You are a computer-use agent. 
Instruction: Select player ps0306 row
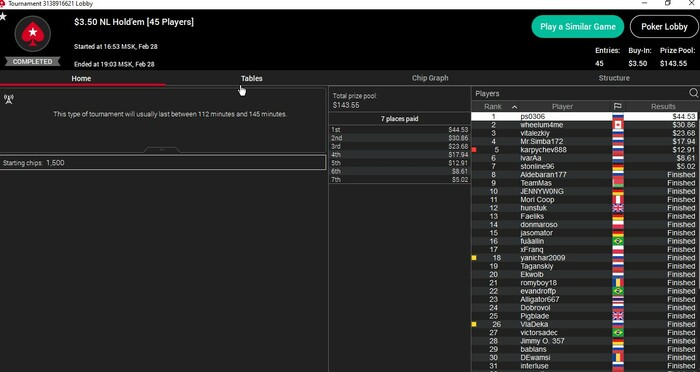584,117
